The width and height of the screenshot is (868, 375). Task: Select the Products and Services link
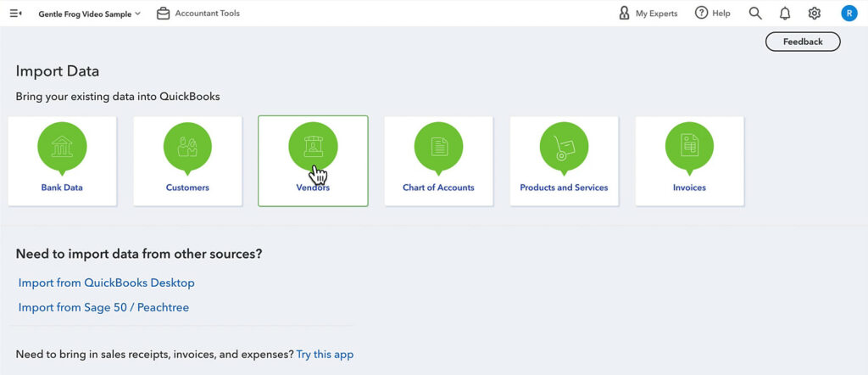click(564, 187)
